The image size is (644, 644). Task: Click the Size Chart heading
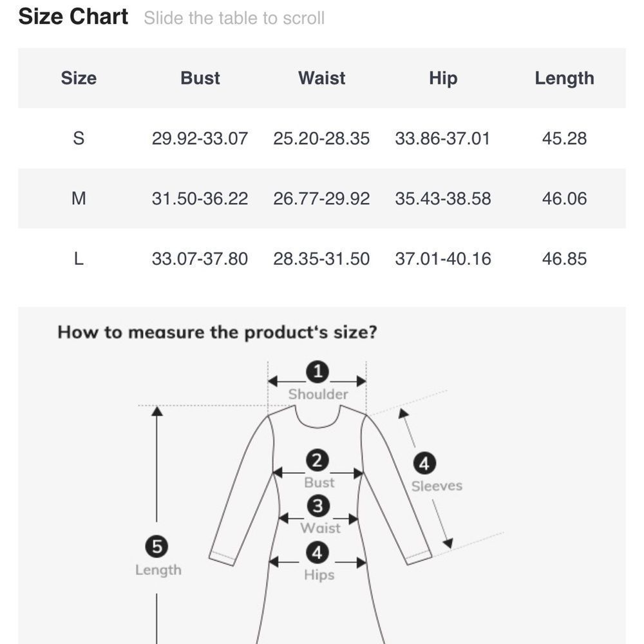pyautogui.click(x=73, y=17)
